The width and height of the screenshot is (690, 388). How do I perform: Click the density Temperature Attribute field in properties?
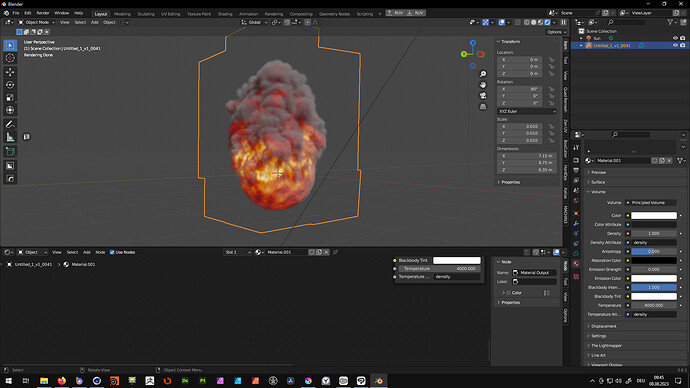(x=654, y=315)
